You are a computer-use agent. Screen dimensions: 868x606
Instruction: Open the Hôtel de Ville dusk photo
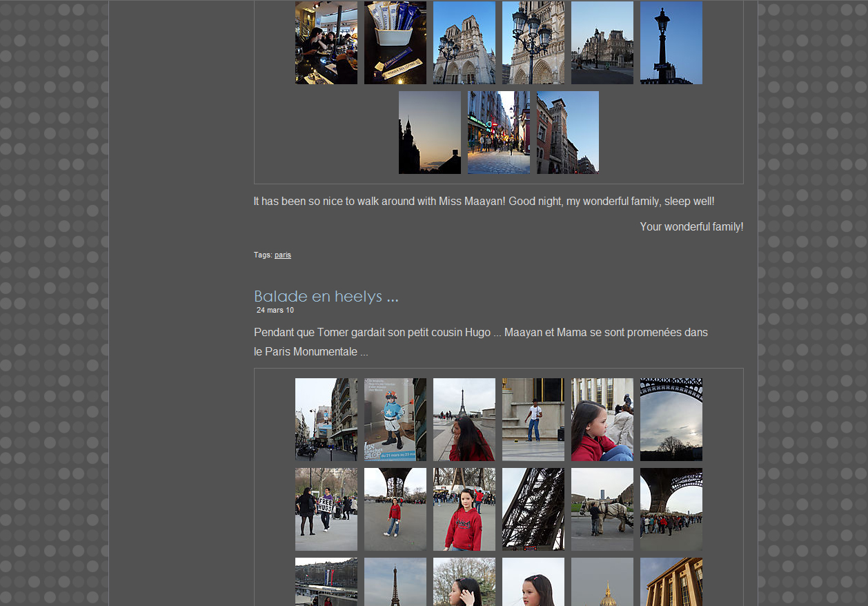pyautogui.click(x=602, y=43)
